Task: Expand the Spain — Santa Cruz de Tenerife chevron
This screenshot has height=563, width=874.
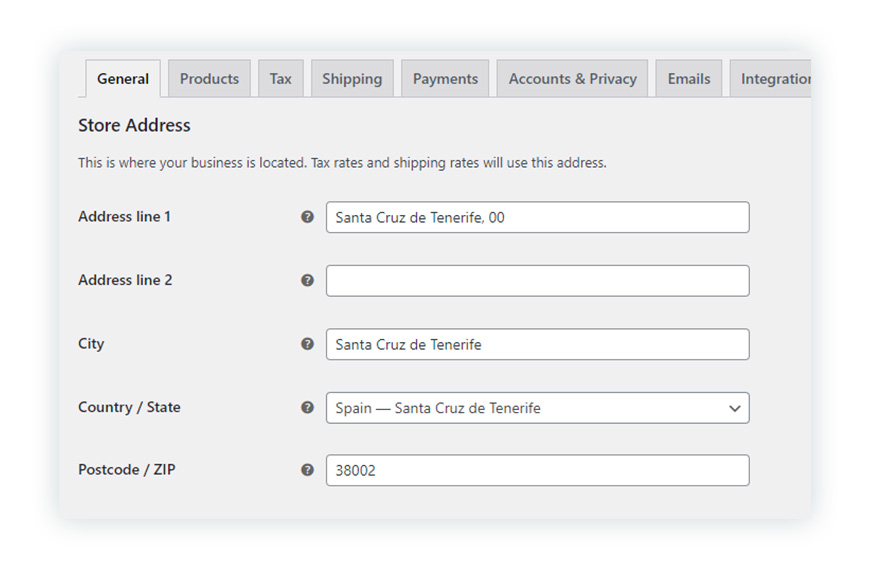Action: 735,409
